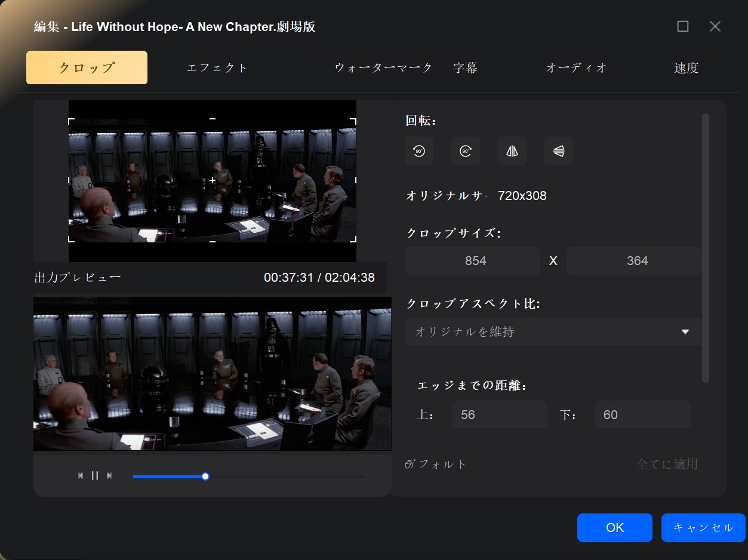This screenshot has height=560, width=748.
Task: Expand the クロップアスペクト比 dropdown
Action: tap(553, 331)
